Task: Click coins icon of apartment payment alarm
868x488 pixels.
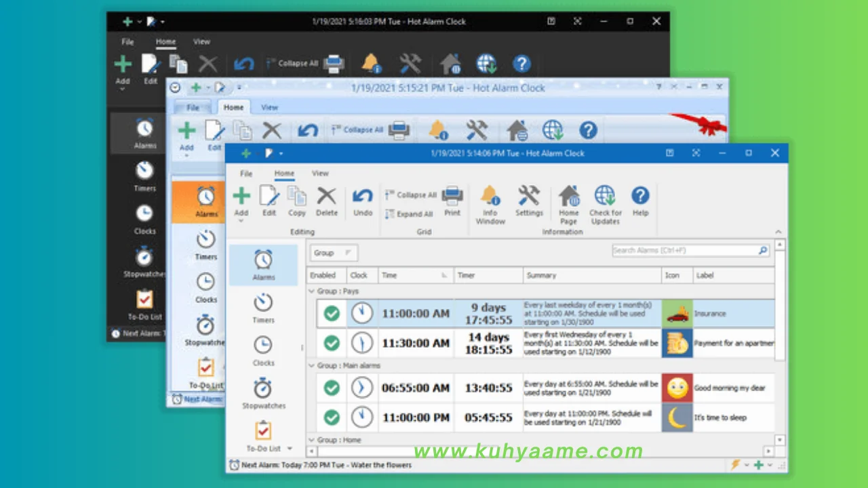Action: tap(677, 343)
